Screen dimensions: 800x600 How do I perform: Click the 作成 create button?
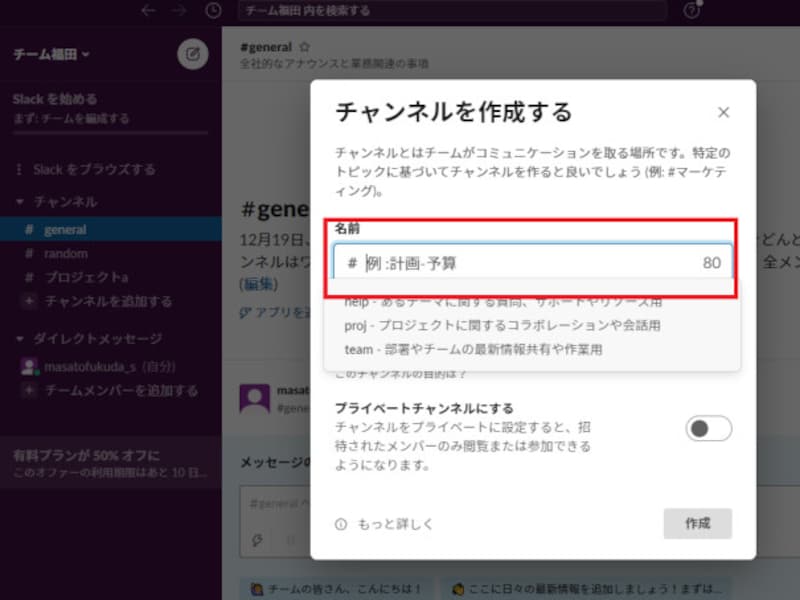tap(697, 523)
